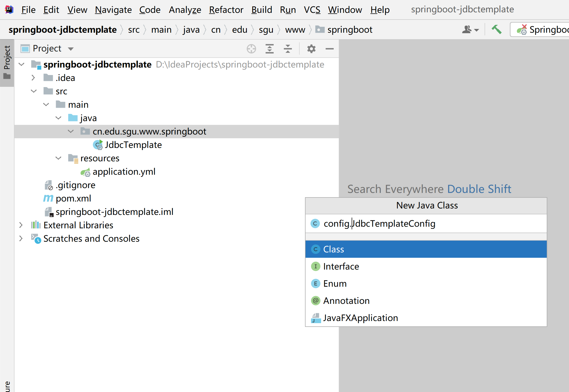Open the Project view dropdown
Image resolution: width=569 pixels, height=392 pixels.
71,49
